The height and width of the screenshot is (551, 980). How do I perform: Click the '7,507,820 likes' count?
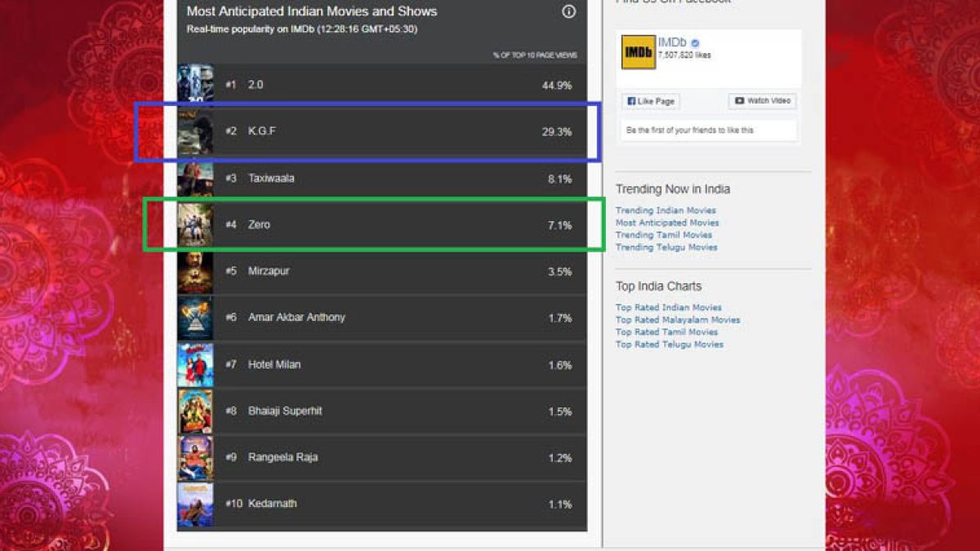684,56
